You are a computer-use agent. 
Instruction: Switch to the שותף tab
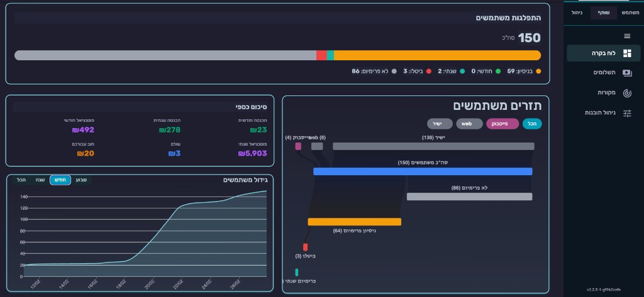[604, 13]
